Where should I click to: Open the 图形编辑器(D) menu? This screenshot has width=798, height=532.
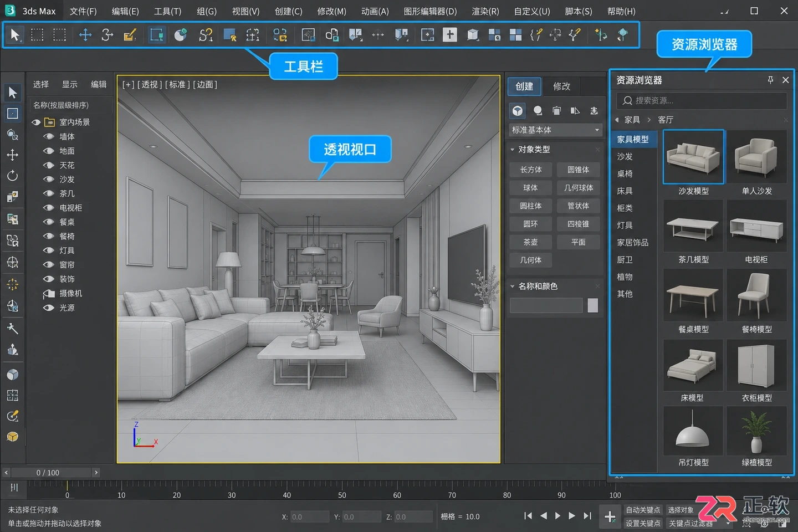pyautogui.click(x=430, y=11)
